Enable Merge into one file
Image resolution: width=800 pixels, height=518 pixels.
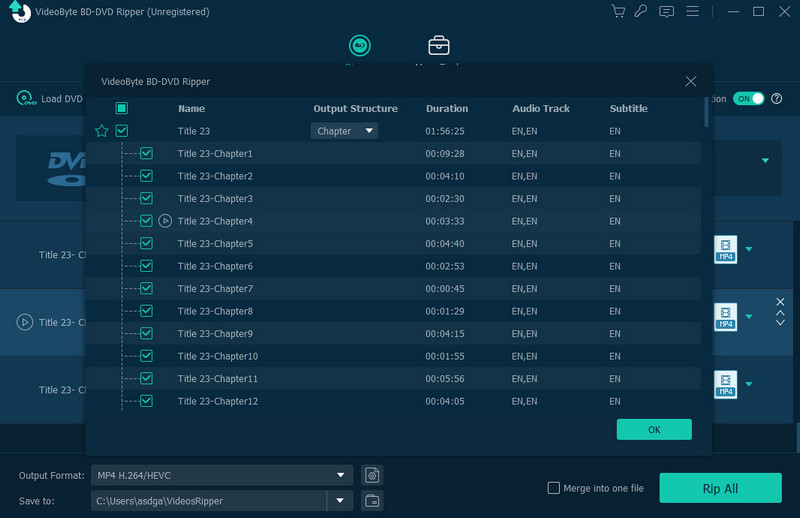tap(554, 488)
